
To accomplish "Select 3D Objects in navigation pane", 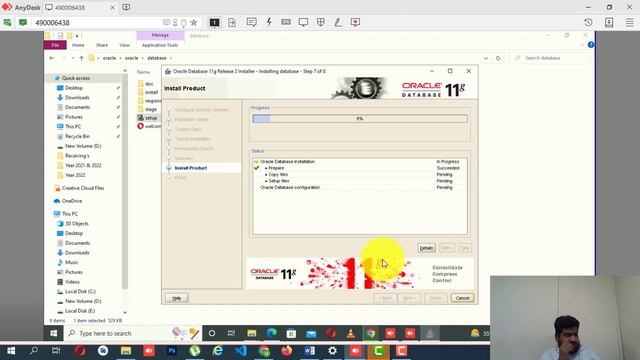I will (77, 224).
